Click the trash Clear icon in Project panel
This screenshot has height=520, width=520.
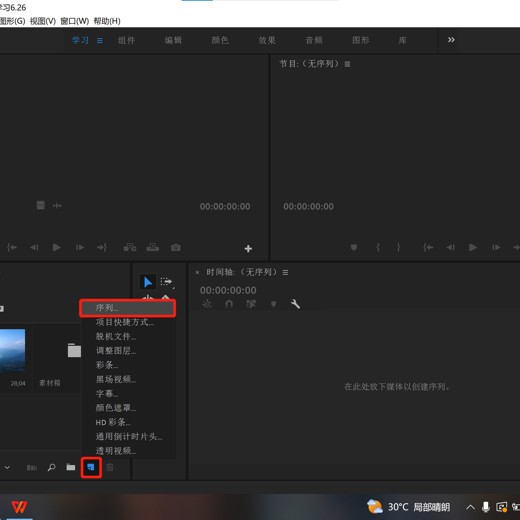coord(110,467)
